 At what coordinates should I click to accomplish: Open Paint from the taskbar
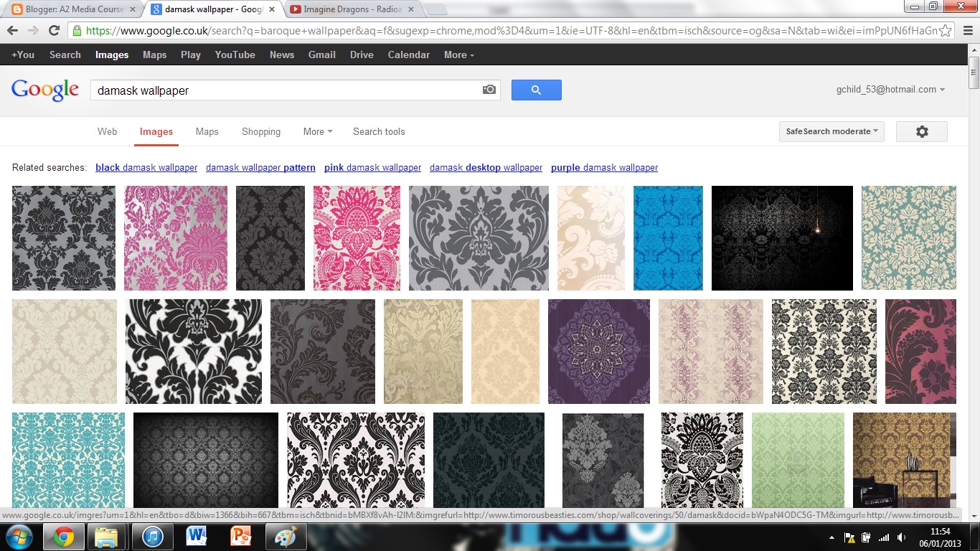click(x=286, y=537)
